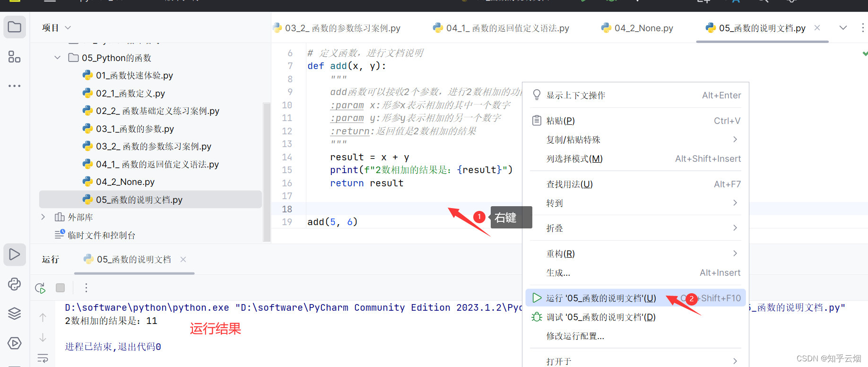The height and width of the screenshot is (367, 868).
Task: Click green run triangle in context menu
Action: 537,298
